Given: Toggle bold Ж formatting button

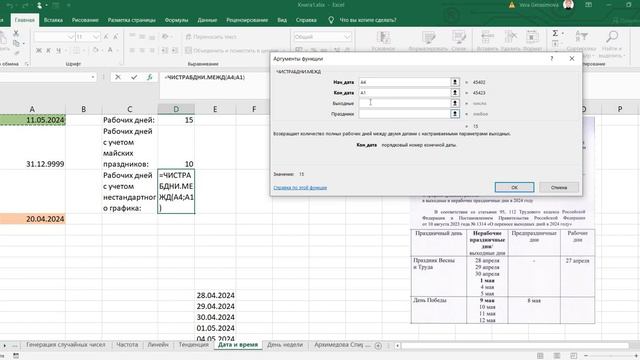Looking at the screenshot, I should click(x=39, y=50).
